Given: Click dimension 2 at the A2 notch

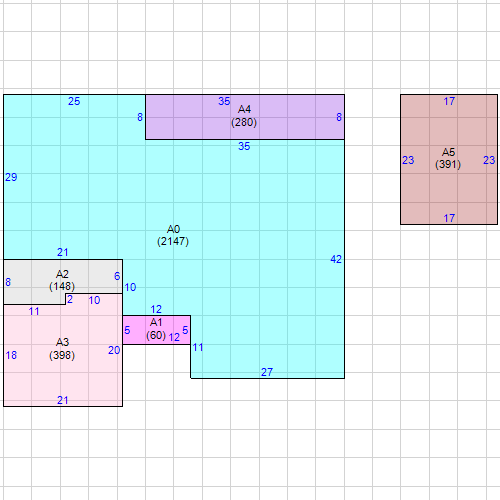Looking at the screenshot, I should (70, 299).
